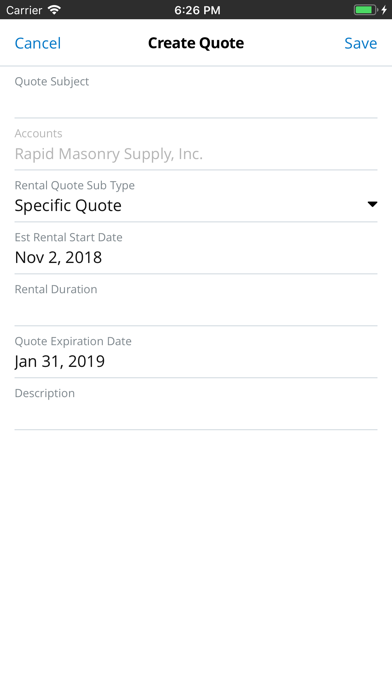
Task: Open the Rental Quote Sub Type dropdown arrow
Action: (372, 204)
